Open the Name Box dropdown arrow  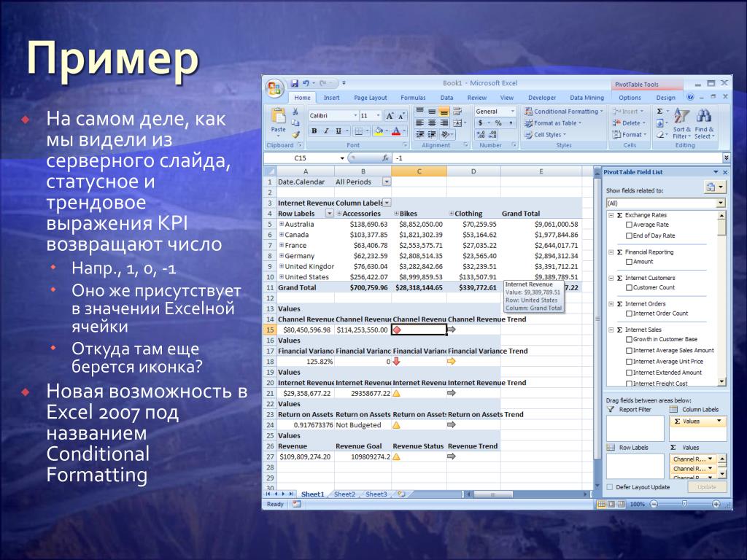342,158
